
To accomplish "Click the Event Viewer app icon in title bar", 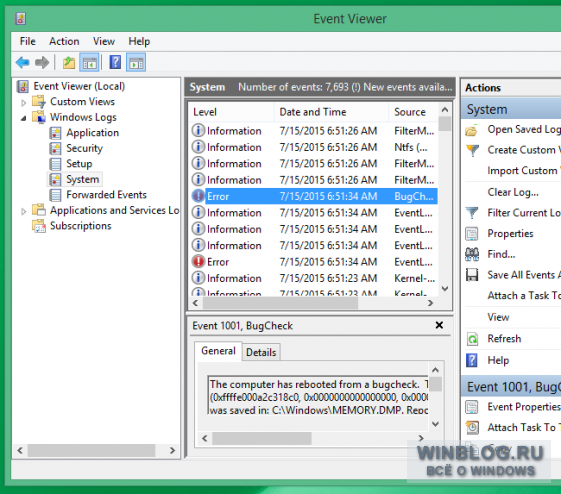I will (20, 19).
